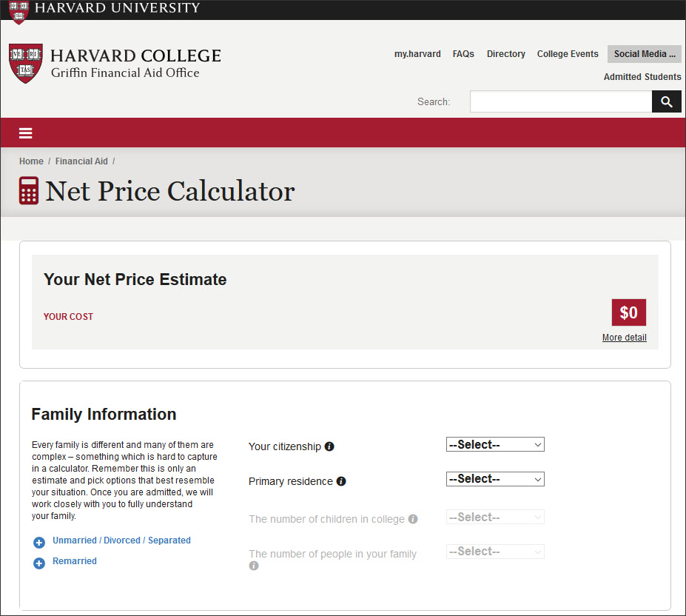This screenshot has height=616, width=686.
Task: Navigate to Financial Aid breadcrumb
Action: (x=81, y=161)
